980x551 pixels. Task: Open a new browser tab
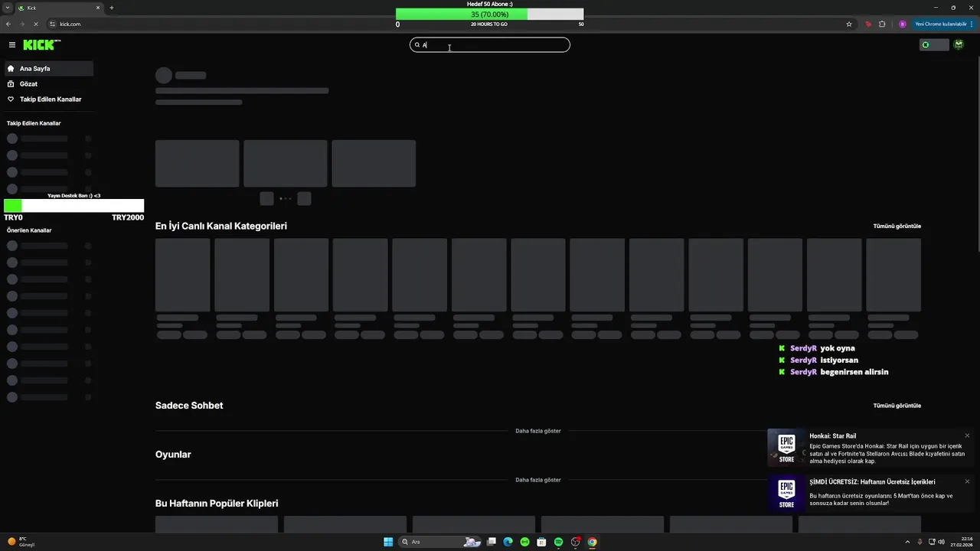pyautogui.click(x=112, y=8)
